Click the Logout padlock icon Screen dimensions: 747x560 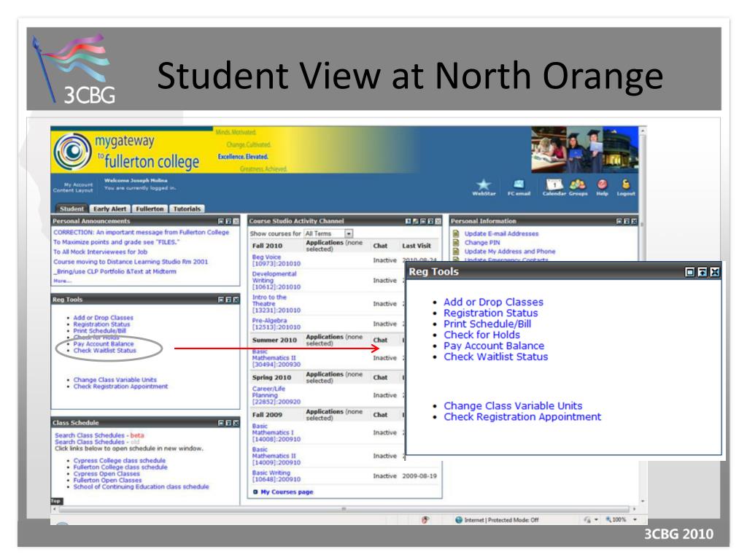click(626, 184)
